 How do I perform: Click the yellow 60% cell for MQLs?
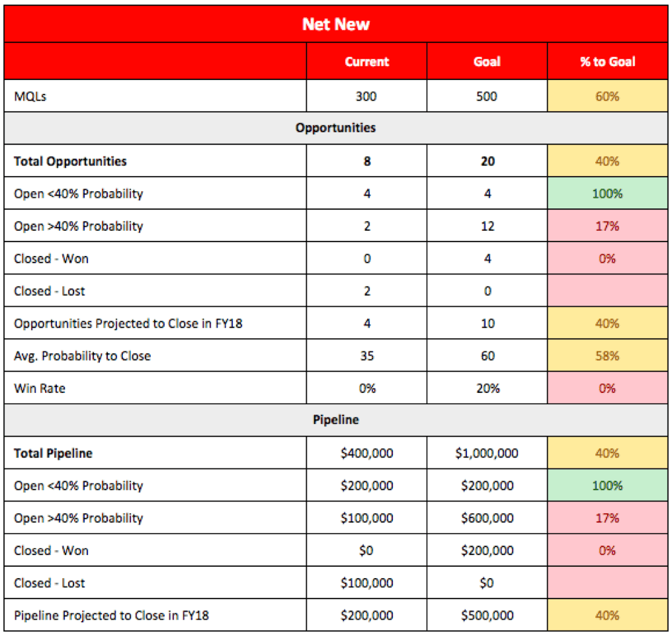607,97
